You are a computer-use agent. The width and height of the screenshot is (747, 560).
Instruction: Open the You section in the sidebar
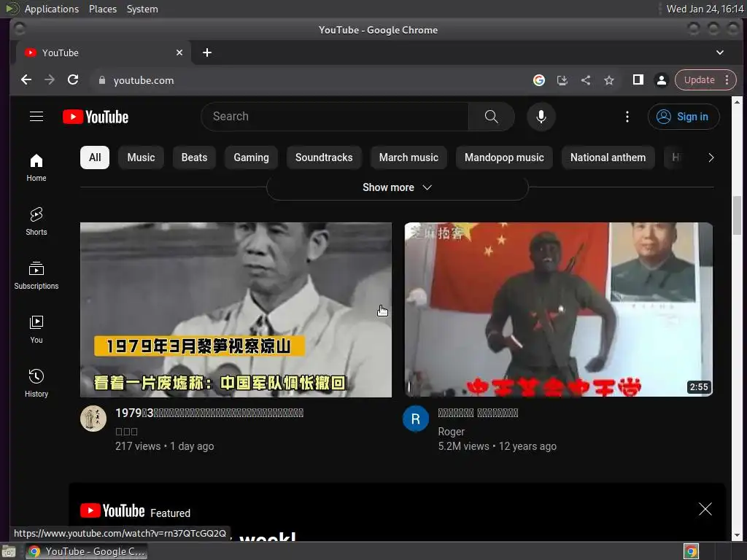[x=36, y=330]
